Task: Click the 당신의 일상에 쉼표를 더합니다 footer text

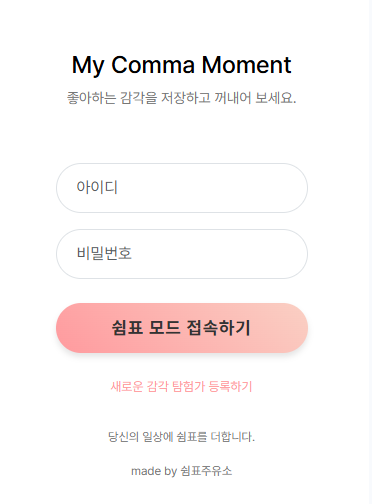Action: [182, 436]
